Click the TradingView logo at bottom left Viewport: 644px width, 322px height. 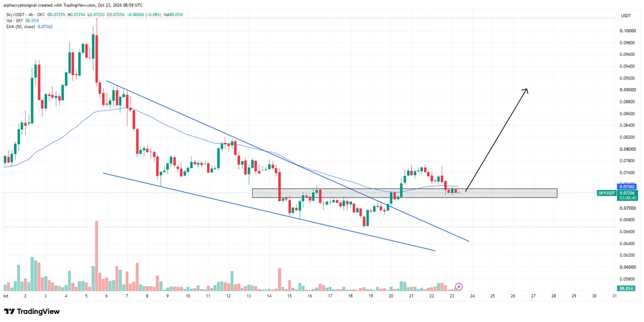[x=32, y=311]
